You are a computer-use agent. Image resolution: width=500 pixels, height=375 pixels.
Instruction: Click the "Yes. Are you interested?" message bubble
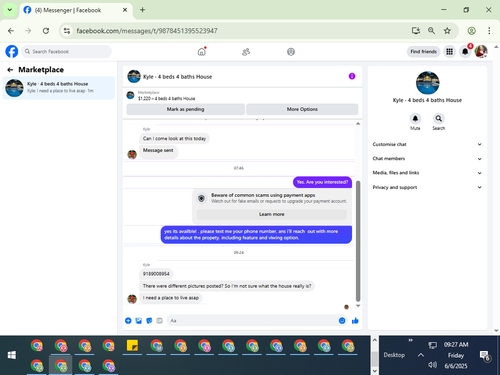tap(322, 182)
